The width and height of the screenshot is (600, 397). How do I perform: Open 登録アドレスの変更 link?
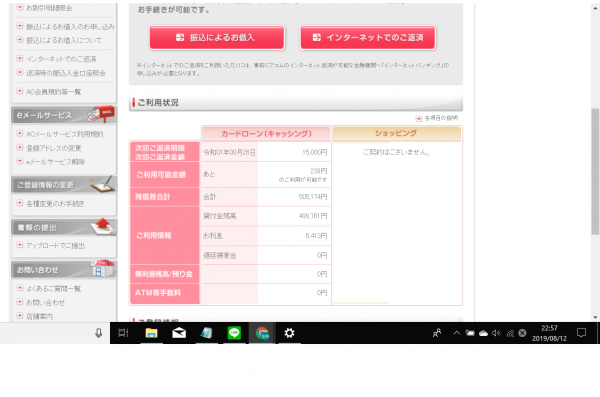[54, 148]
